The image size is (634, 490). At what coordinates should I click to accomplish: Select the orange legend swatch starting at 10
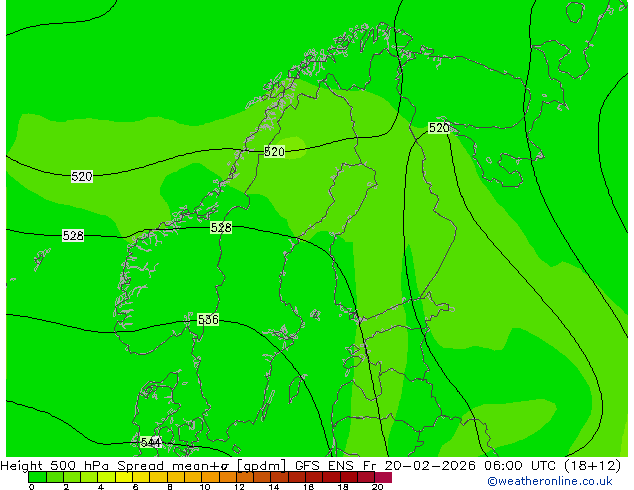pyautogui.click(x=211, y=477)
